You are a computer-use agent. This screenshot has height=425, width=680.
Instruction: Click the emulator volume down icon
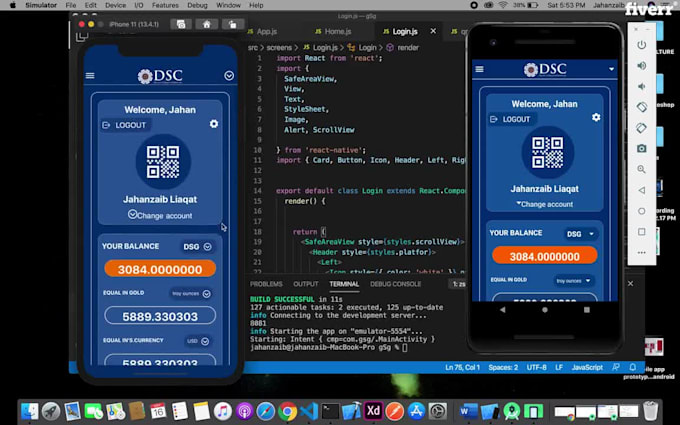coord(641,86)
